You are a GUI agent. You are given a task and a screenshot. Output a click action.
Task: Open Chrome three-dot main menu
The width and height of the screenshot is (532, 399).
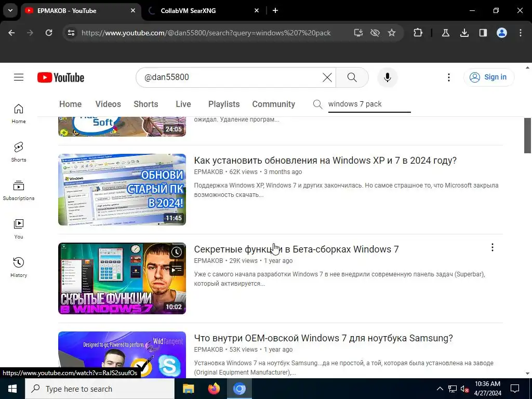pyautogui.click(x=521, y=33)
